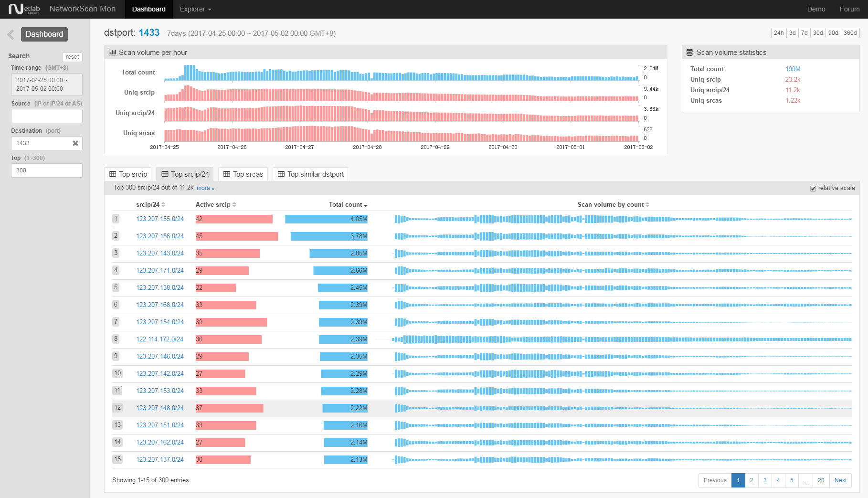Viewport: 868px width, 498px height.
Task: Click the 4.05M total count bar
Action: [327, 219]
